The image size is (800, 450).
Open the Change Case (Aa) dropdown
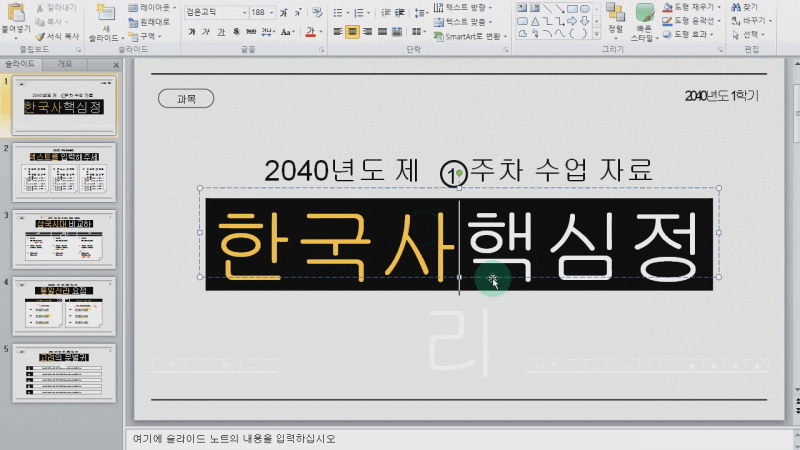[288, 32]
